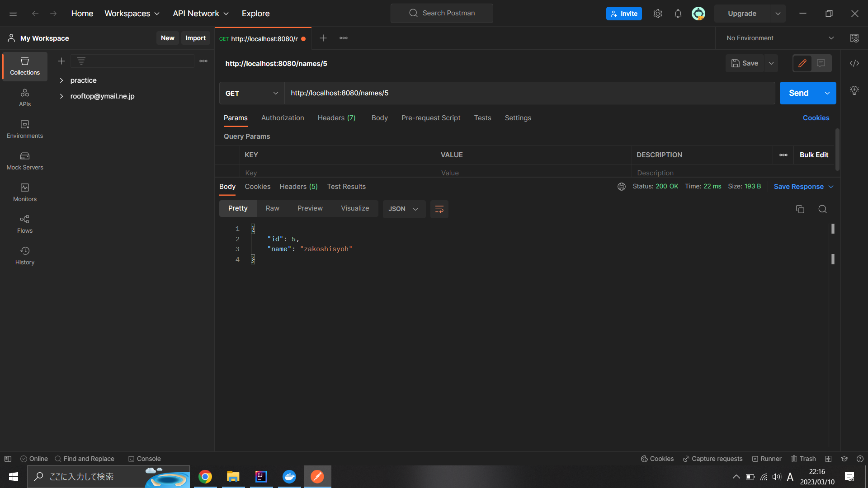Open Bulk Edit for query params
868x488 pixels.
tap(813, 155)
